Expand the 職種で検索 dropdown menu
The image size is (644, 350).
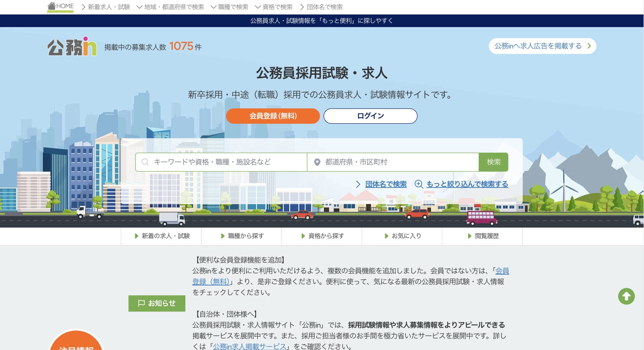(230, 7)
